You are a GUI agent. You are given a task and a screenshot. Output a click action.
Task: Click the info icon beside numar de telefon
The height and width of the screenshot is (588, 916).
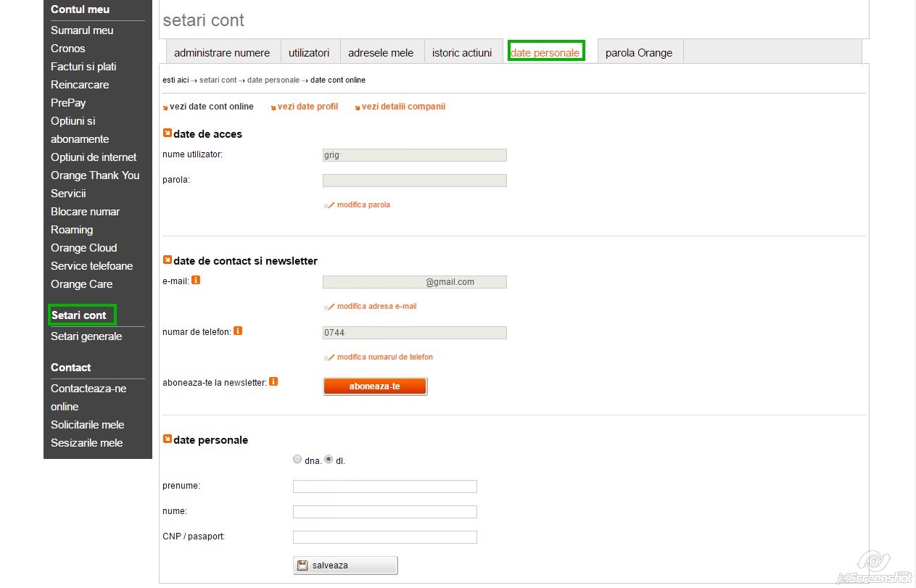(238, 331)
